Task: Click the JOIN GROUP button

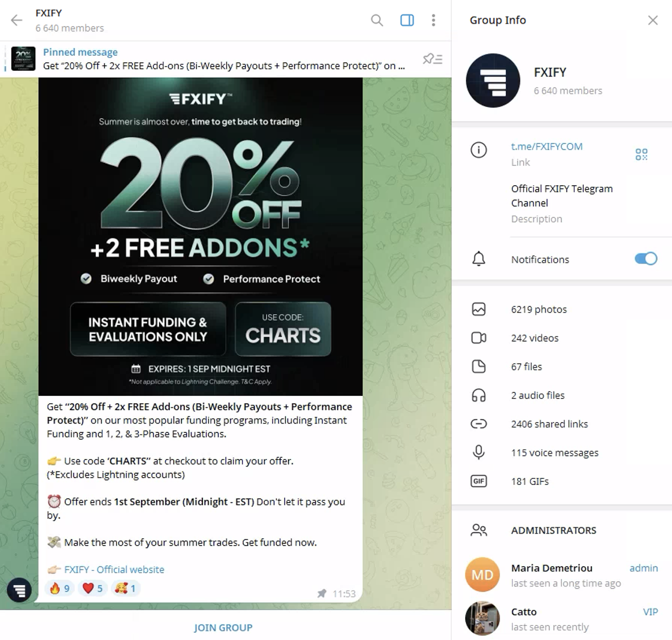Action: coord(223,627)
